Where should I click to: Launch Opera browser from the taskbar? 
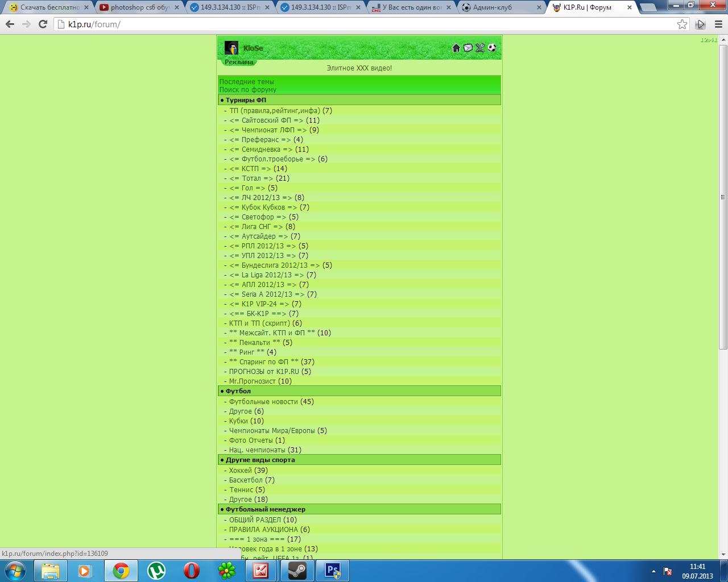(x=192, y=571)
